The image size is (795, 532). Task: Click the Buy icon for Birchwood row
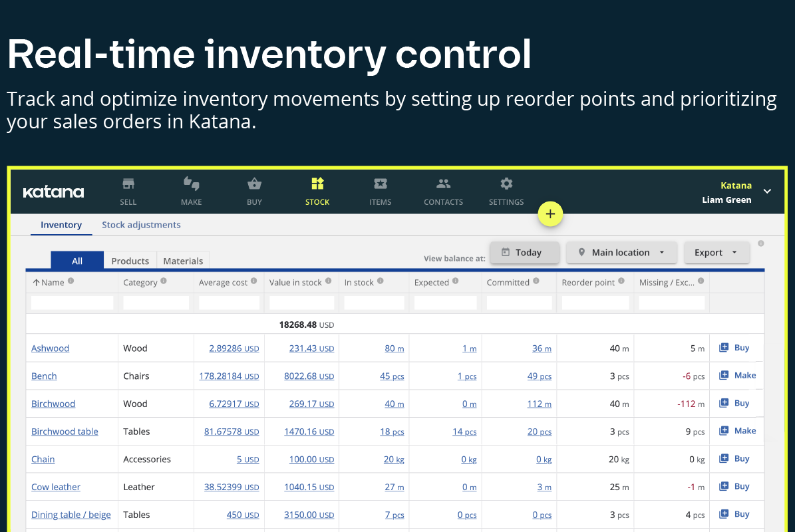tap(724, 403)
